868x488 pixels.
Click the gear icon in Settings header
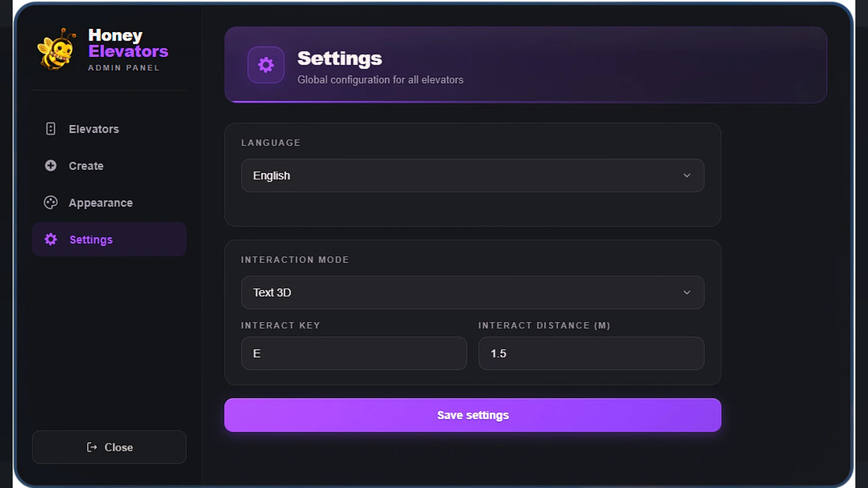(266, 65)
